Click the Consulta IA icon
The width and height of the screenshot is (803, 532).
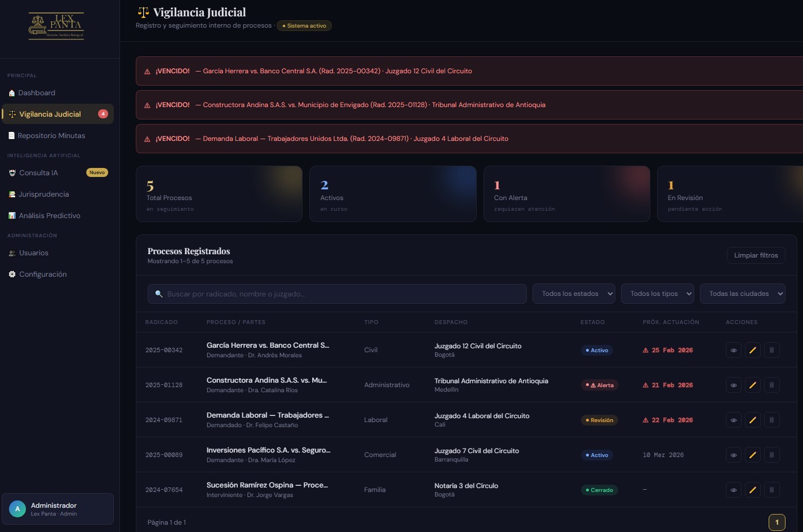12,173
